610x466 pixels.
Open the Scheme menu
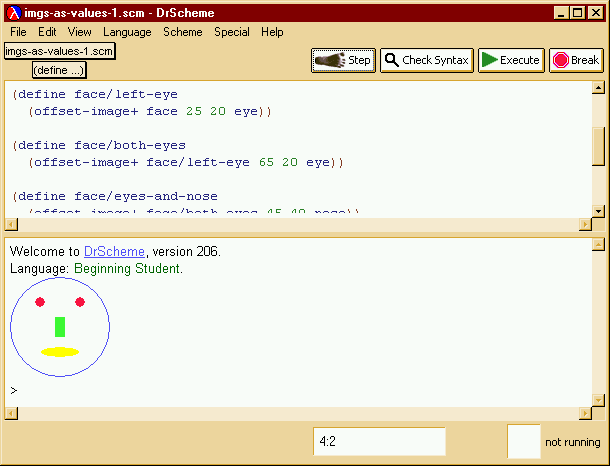tap(182, 32)
